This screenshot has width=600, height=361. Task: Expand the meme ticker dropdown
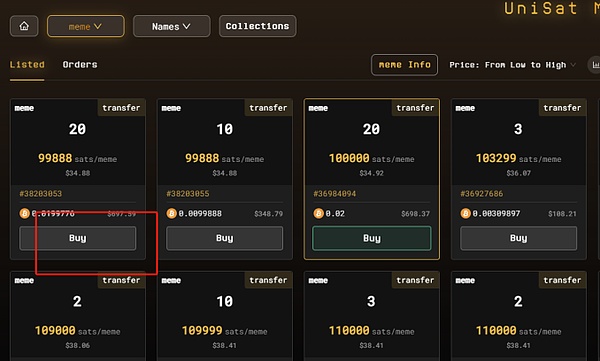[86, 26]
